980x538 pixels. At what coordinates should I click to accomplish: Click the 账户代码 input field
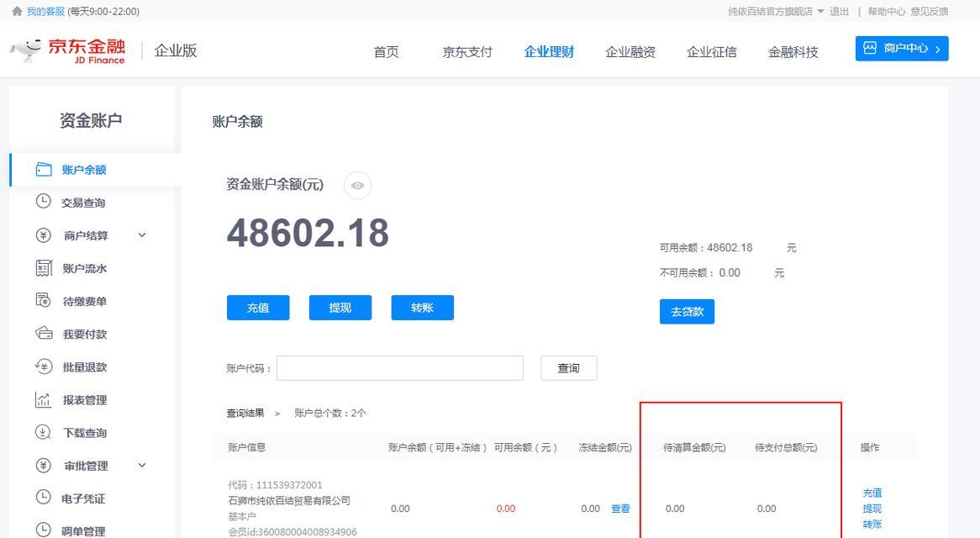click(x=400, y=368)
